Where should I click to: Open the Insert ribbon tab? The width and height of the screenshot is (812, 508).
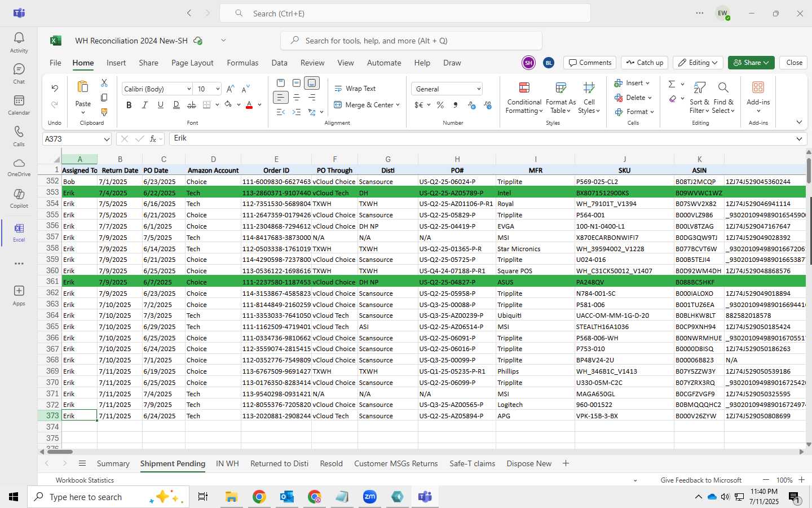[x=116, y=63]
